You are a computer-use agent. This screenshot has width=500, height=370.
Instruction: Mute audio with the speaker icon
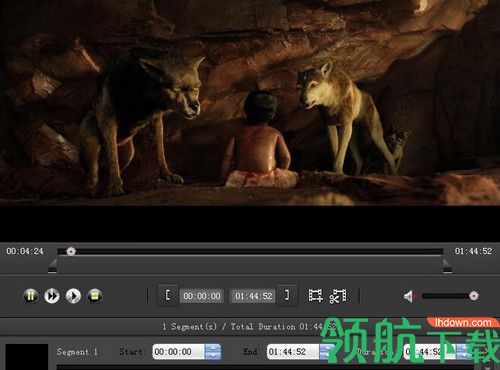pyautogui.click(x=410, y=296)
